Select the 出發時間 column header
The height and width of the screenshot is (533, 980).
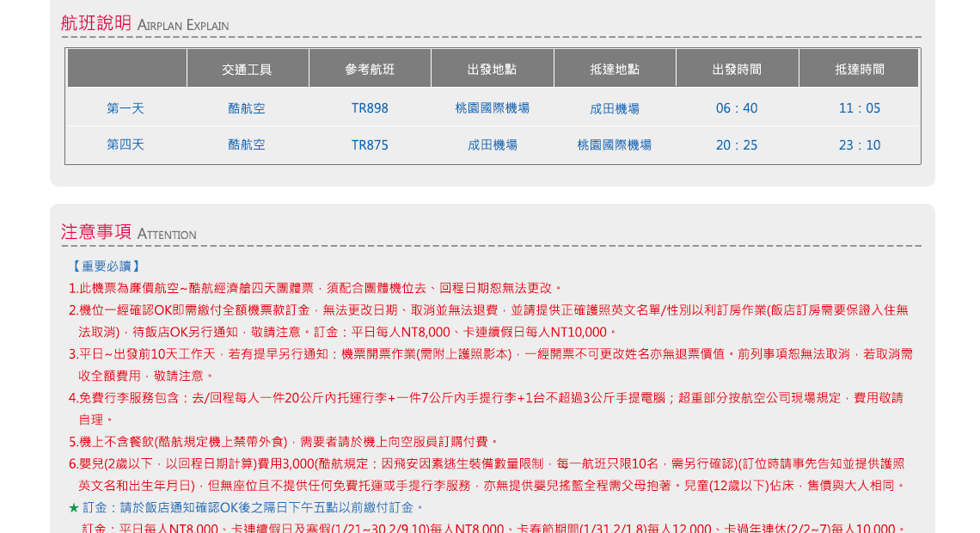737,70
